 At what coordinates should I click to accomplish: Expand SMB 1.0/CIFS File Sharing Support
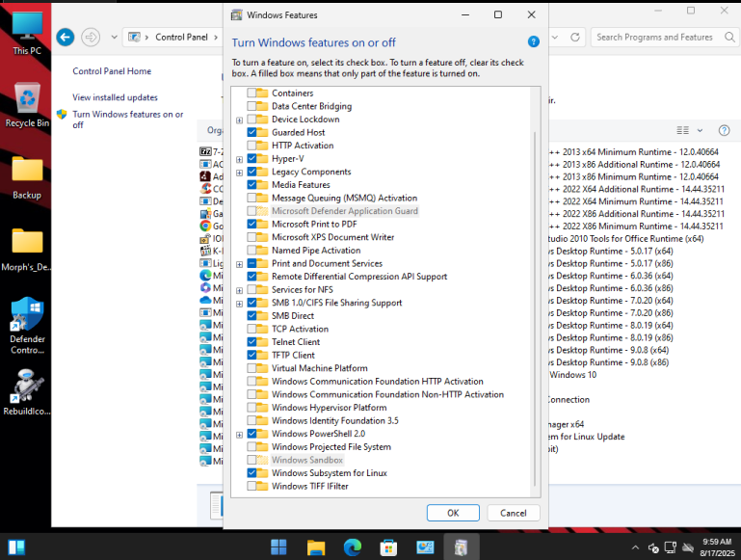pyautogui.click(x=239, y=304)
